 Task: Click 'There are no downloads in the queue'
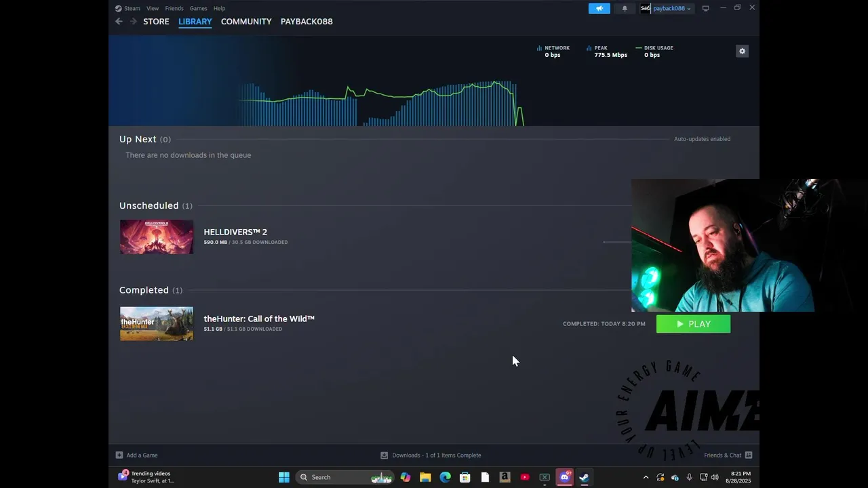pyautogui.click(x=188, y=155)
